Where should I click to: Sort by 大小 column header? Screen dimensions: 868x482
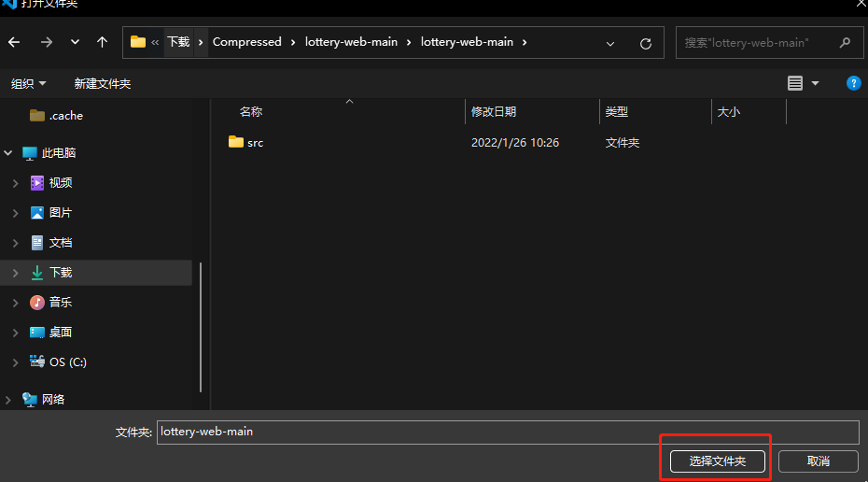[729, 112]
